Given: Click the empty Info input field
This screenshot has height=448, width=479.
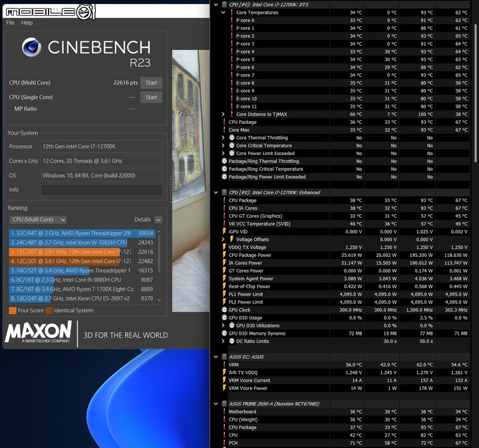Looking at the screenshot, I should (101, 190).
